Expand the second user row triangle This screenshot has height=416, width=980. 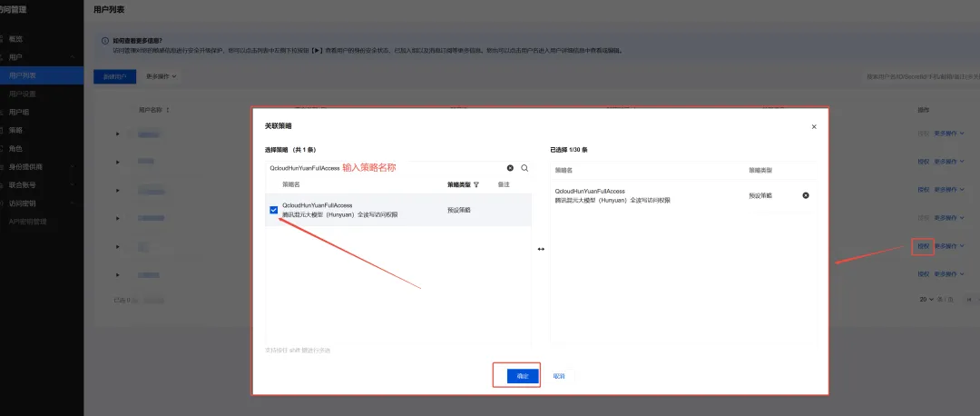coord(117,162)
